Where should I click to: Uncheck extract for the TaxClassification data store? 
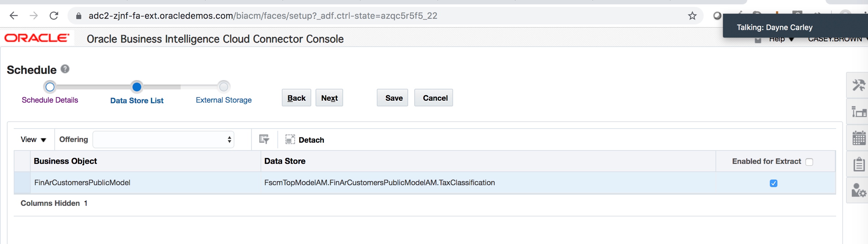point(773,183)
